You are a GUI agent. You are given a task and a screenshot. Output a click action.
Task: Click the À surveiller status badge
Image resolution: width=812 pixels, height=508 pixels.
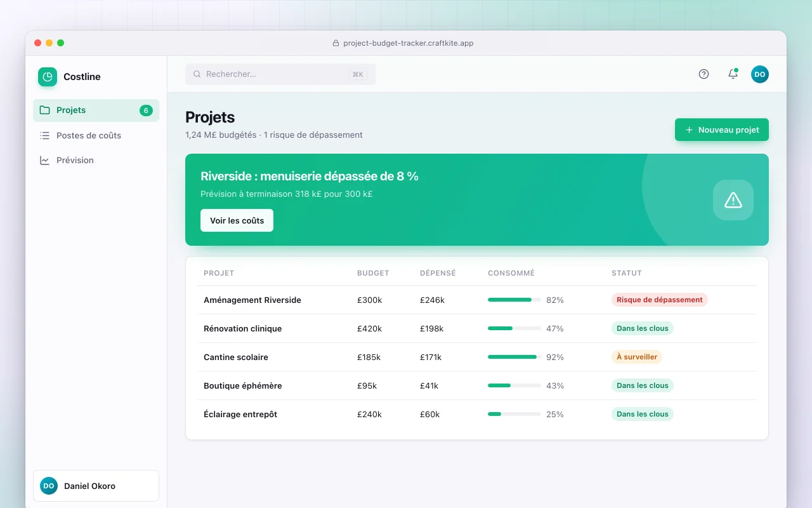tap(637, 357)
